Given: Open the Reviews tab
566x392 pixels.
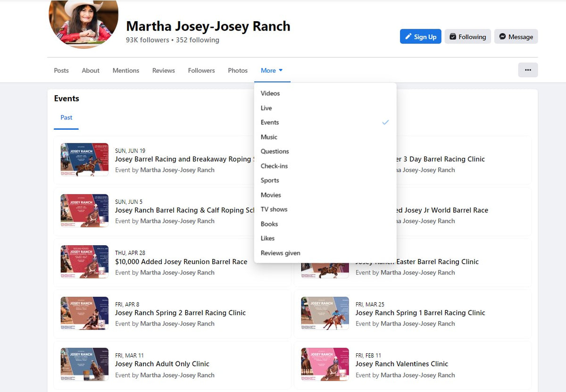Looking at the screenshot, I should point(164,70).
